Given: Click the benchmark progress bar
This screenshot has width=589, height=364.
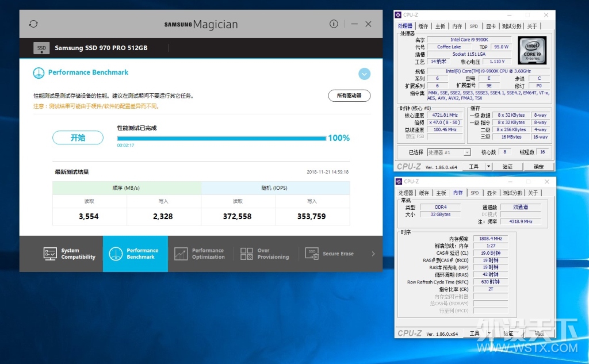Looking at the screenshot, I should pyautogui.click(x=221, y=139).
